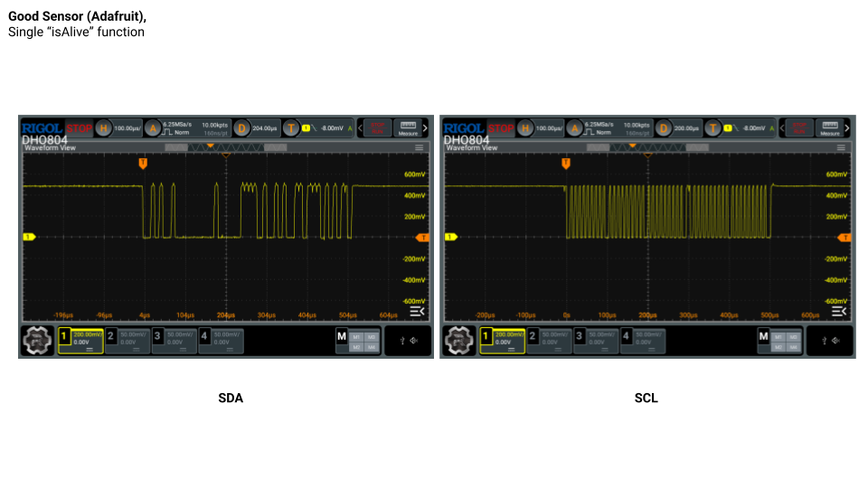Toggle channel 2 on the SDA scope
This screenshot has height=488, width=868.
pos(127,341)
